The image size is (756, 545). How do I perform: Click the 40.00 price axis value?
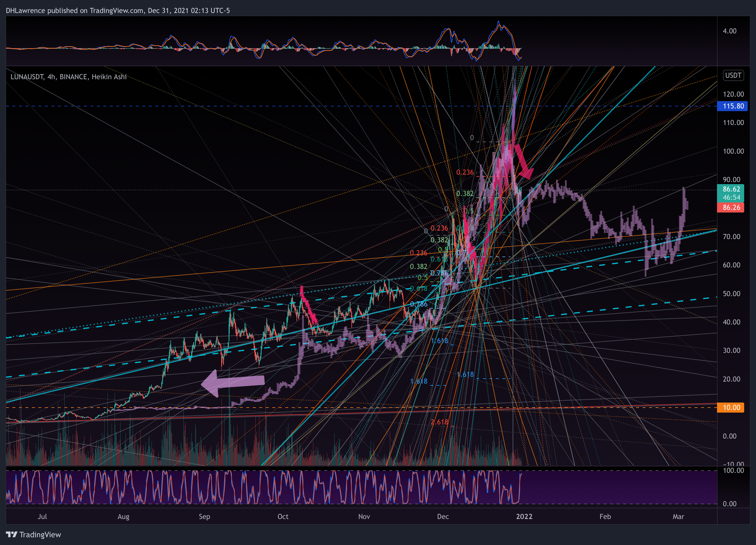point(732,322)
